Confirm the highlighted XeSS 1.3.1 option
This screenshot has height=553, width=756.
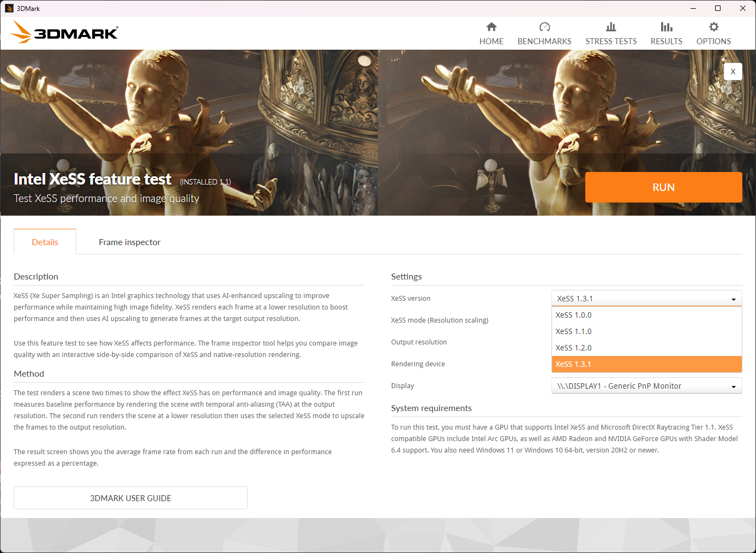[573, 364]
